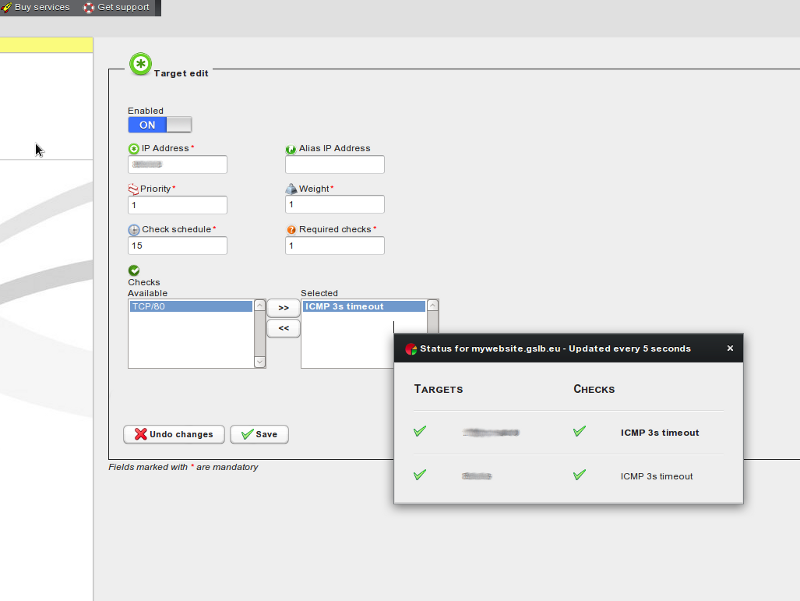
Task: Click the Get support lifebuoy icon
Action: (x=89, y=8)
